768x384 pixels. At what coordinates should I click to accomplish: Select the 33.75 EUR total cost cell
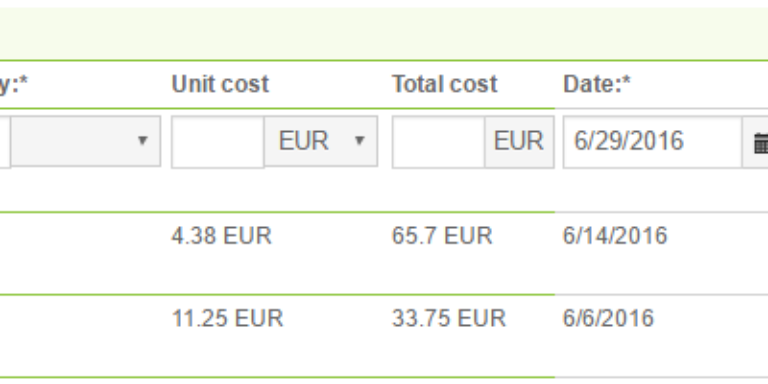tap(449, 319)
